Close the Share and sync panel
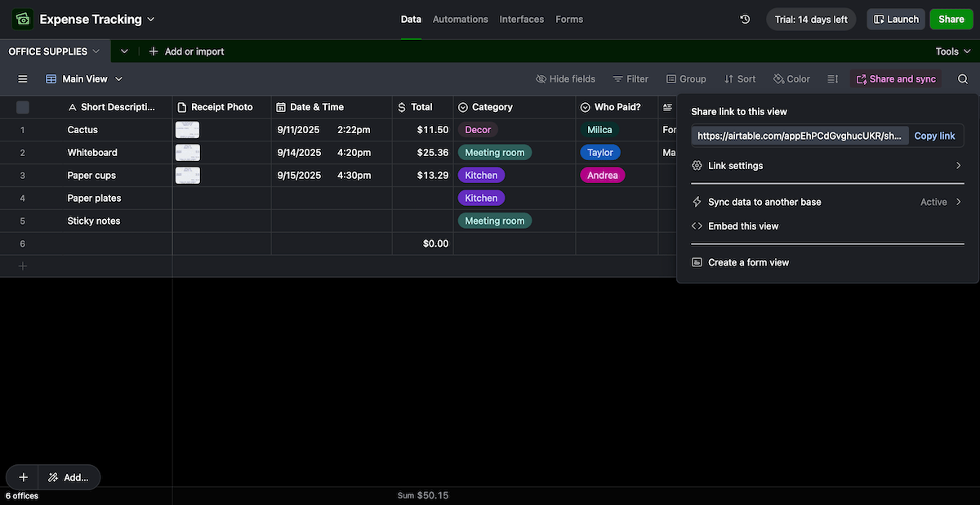The width and height of the screenshot is (980, 505). [x=897, y=78]
